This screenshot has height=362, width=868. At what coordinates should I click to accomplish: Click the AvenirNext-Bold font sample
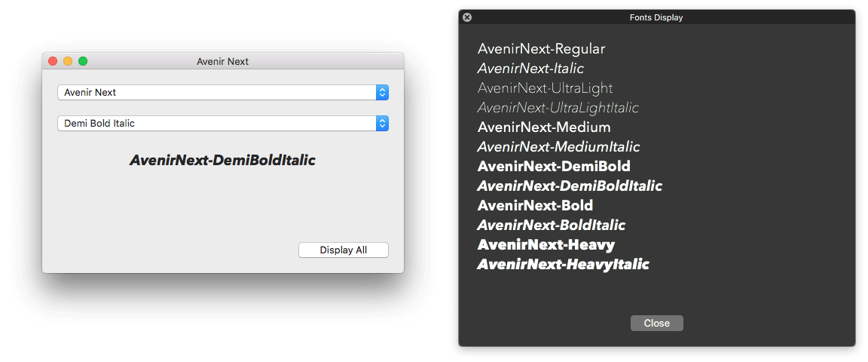(535, 205)
